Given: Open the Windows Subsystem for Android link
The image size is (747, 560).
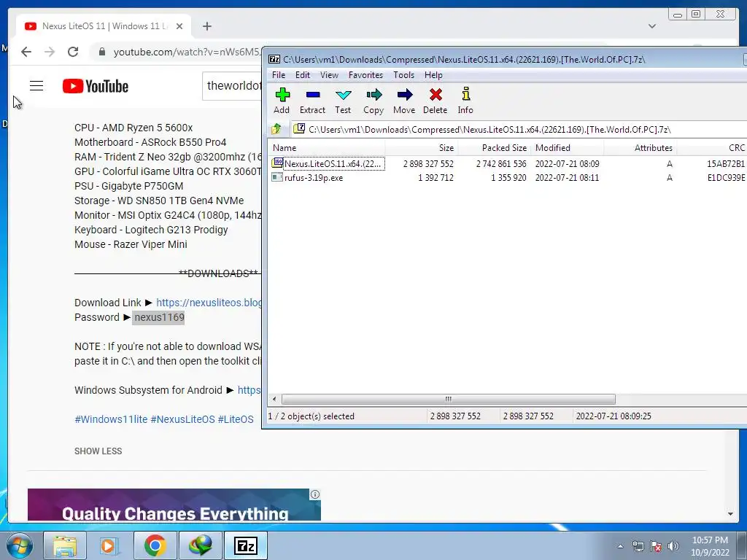Looking at the screenshot, I should click(x=249, y=391).
